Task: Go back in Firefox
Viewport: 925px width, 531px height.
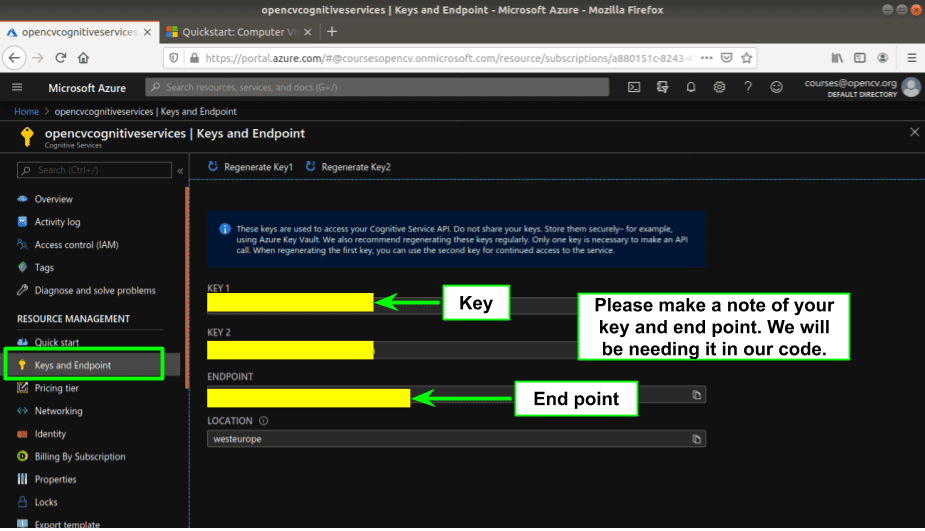Action: [14, 58]
